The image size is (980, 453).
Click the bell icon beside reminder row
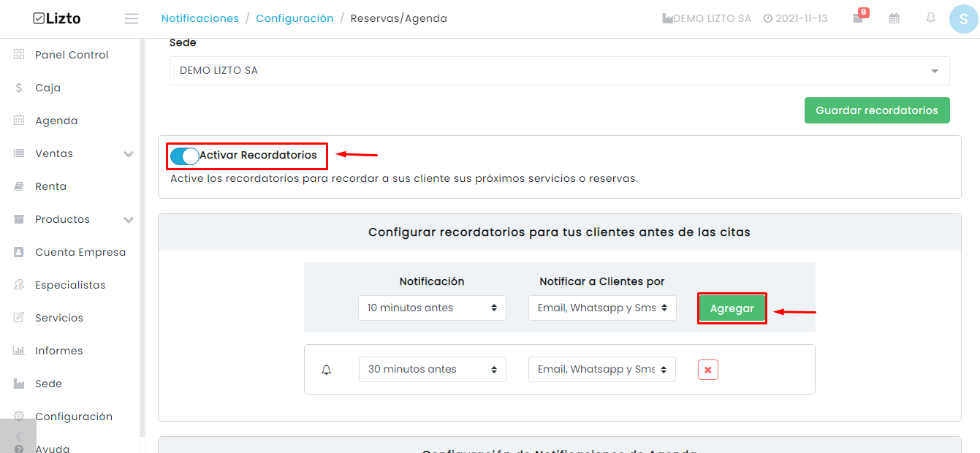point(327,370)
